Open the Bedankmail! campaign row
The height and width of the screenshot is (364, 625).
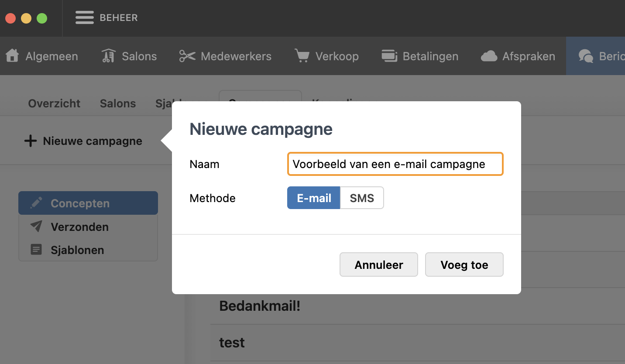(260, 306)
